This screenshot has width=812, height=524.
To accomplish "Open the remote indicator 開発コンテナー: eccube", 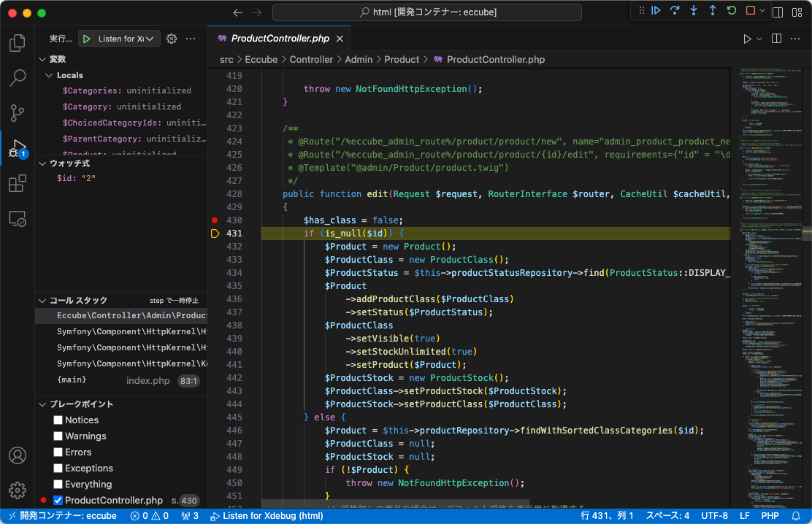I will coord(67,515).
